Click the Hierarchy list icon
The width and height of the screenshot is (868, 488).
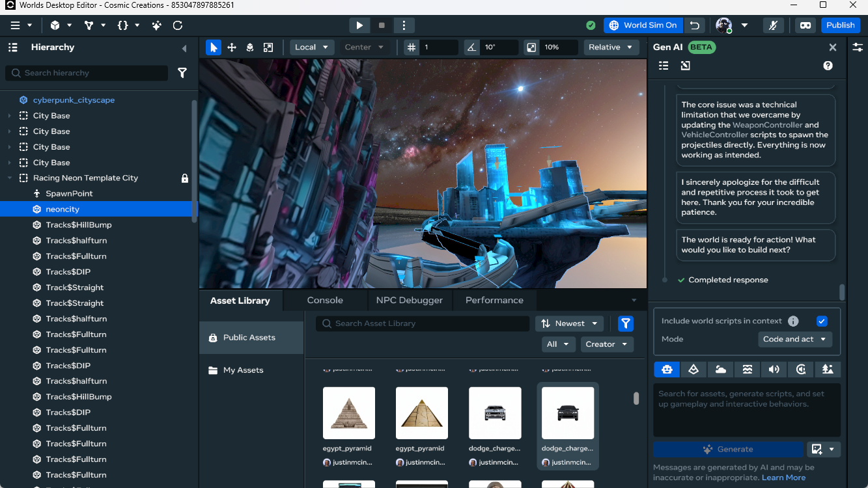pos(12,47)
